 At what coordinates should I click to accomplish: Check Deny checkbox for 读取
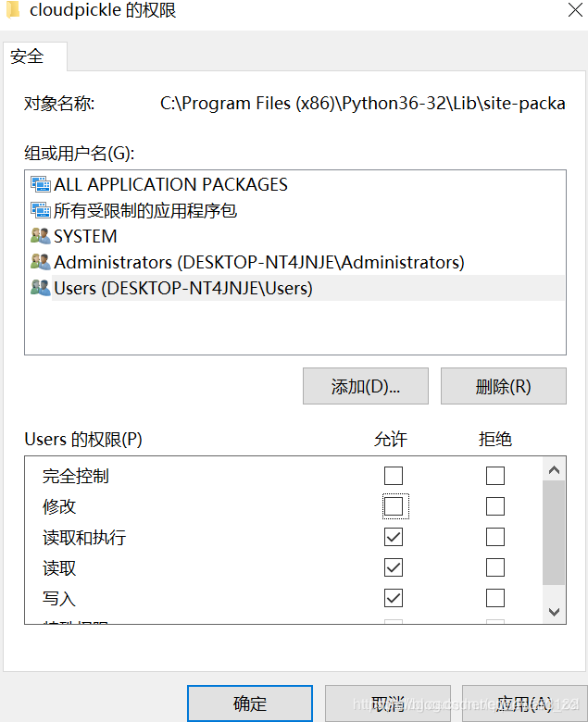495,567
